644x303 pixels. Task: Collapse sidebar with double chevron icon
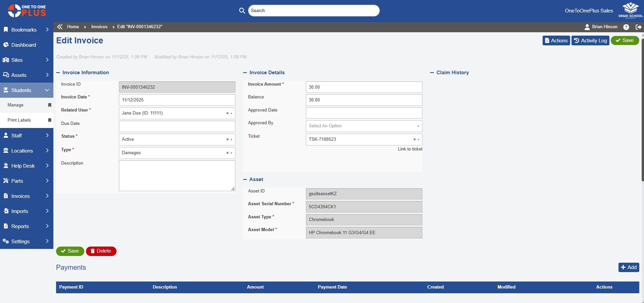pos(60,27)
